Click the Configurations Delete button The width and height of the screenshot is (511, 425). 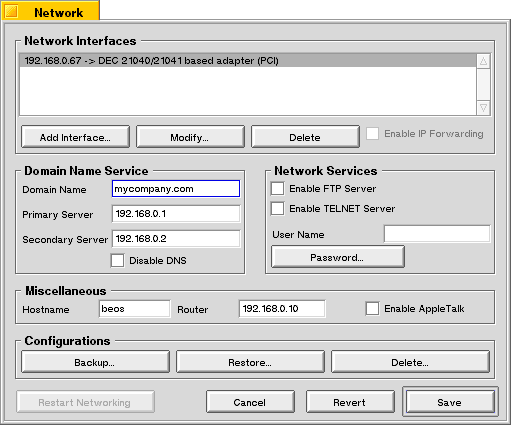[410, 362]
